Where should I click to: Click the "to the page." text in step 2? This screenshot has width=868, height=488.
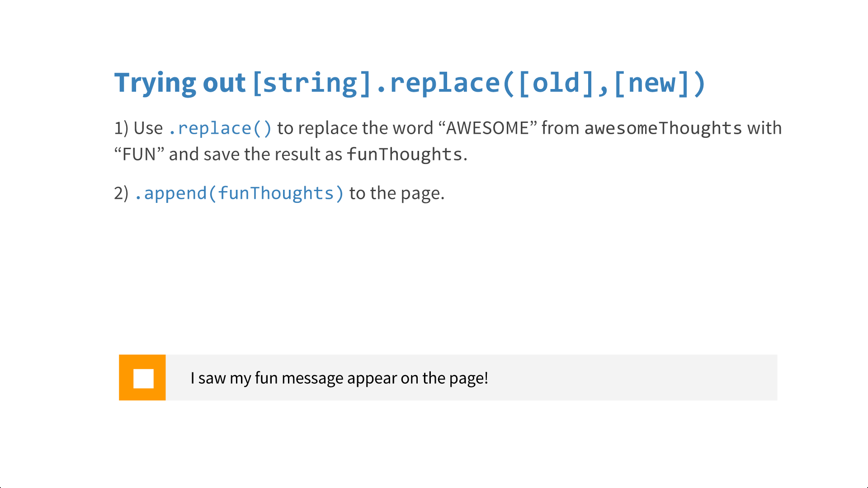pyautogui.click(x=397, y=193)
